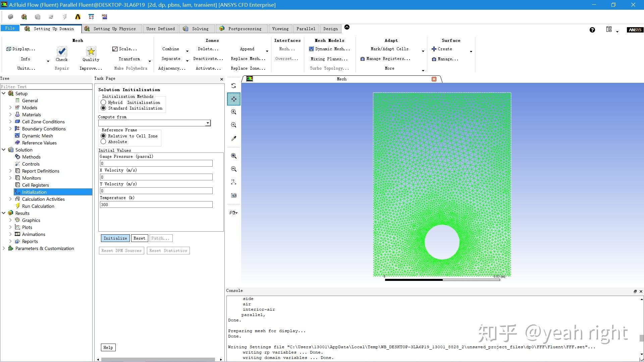Click the Gauge Pressure input field
Image resolution: width=644 pixels, height=362 pixels.
[156, 163]
